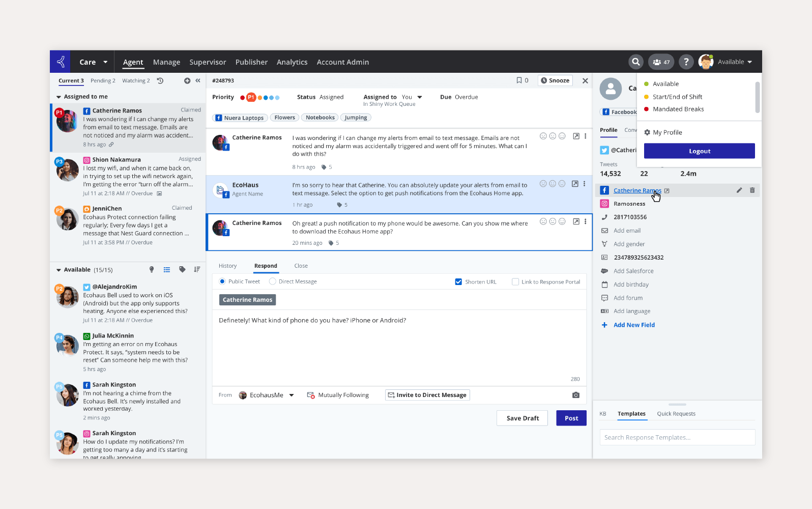Uncheck the Shorten URL checkbox
The image size is (812, 509).
458,282
